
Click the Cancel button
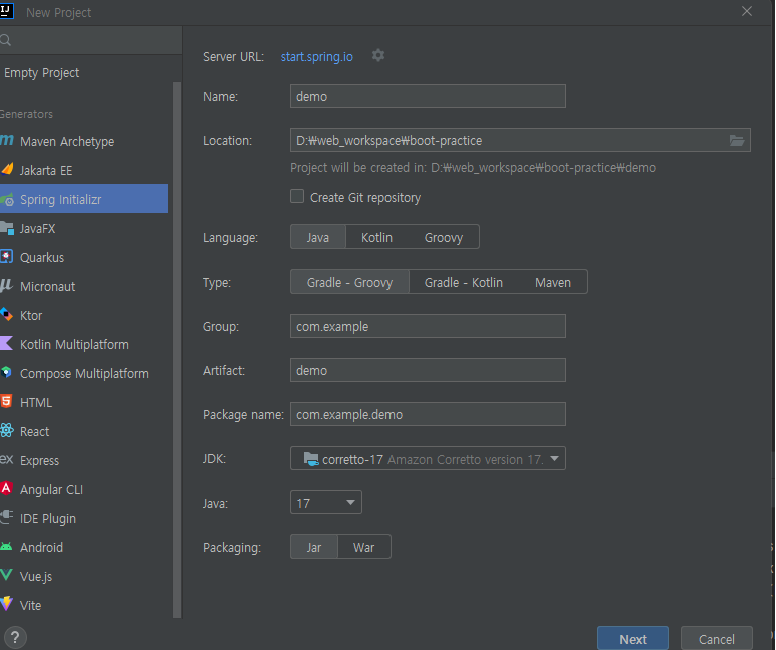[x=717, y=639]
